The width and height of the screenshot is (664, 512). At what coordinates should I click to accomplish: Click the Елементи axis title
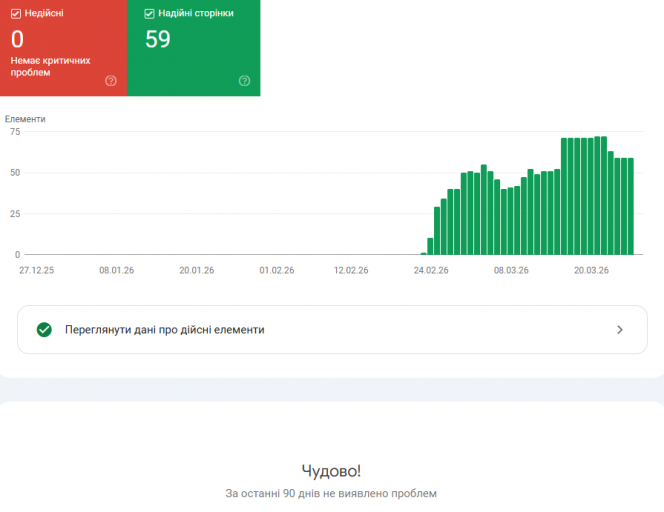click(25, 119)
